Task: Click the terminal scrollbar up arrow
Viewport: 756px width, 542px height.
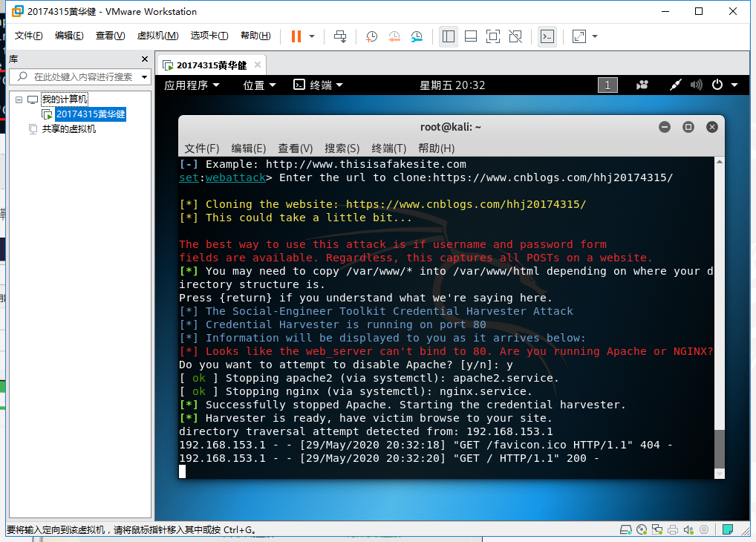Action: 720,162
